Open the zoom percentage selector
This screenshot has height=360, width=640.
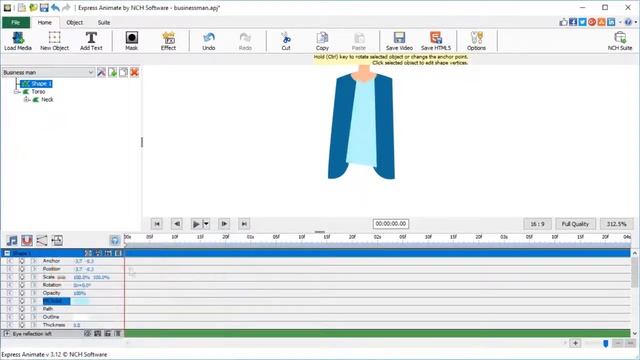coord(616,224)
